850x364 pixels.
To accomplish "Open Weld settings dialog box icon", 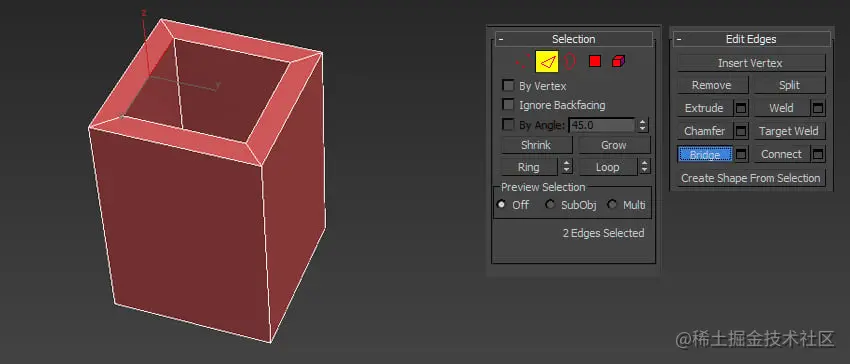I will point(818,108).
